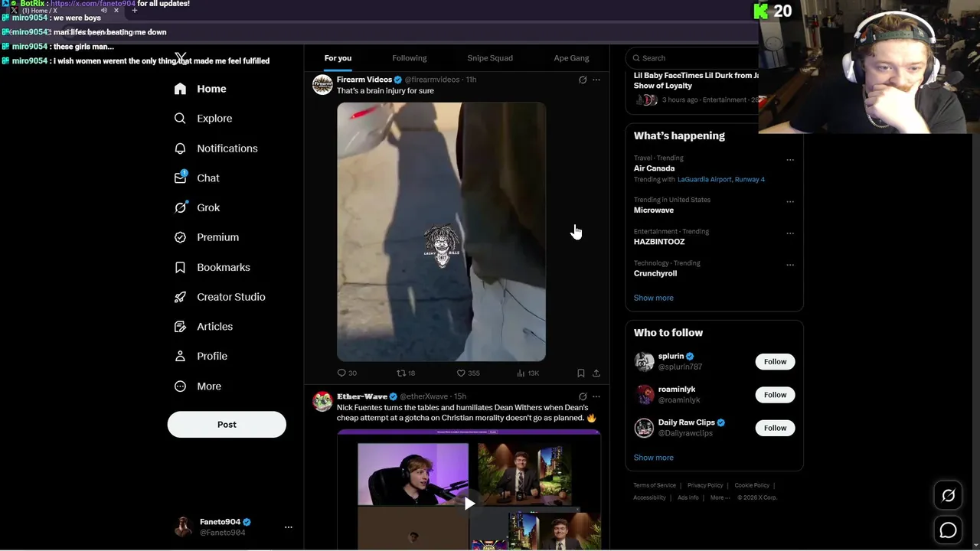Image resolution: width=980 pixels, height=551 pixels.
Task: Open the Terms of Service link
Action: click(x=655, y=485)
